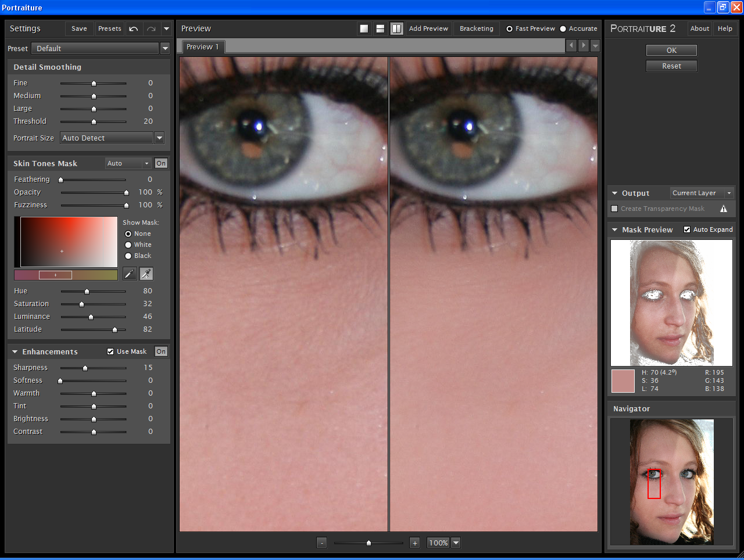Uncheck Auto Expand in Mask Preview
744x560 pixels.
point(686,229)
